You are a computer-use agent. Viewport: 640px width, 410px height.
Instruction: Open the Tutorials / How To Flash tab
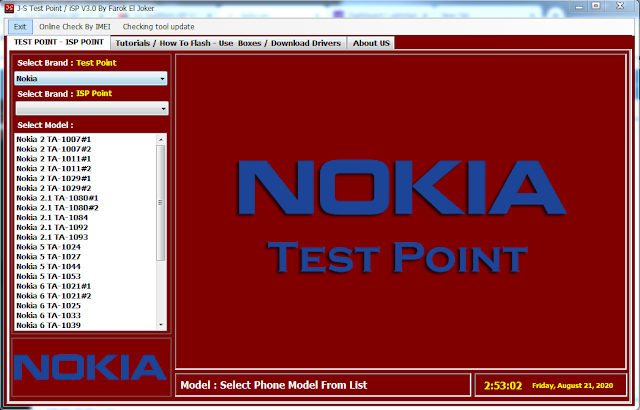(x=228, y=43)
